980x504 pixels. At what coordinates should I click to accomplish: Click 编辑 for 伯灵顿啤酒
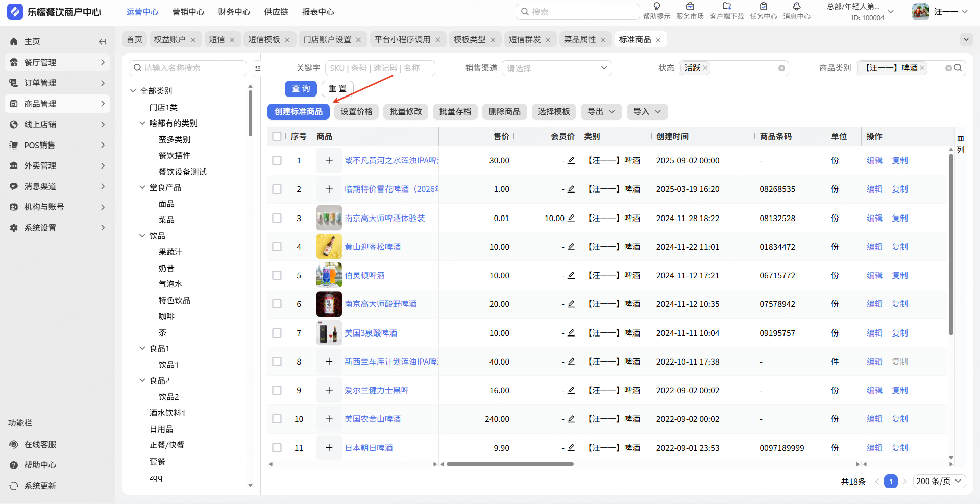[x=874, y=275]
